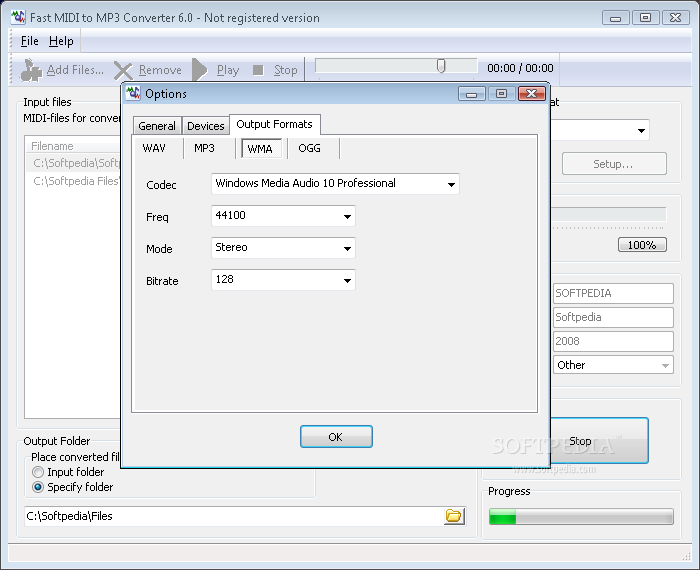
Task: Click the Options dialog title icon
Action: tap(133, 93)
